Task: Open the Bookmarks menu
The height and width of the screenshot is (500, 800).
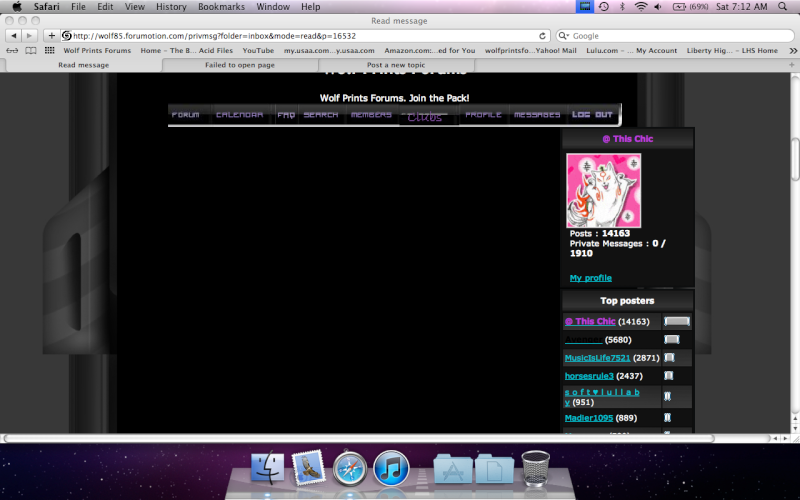Action: [221, 7]
